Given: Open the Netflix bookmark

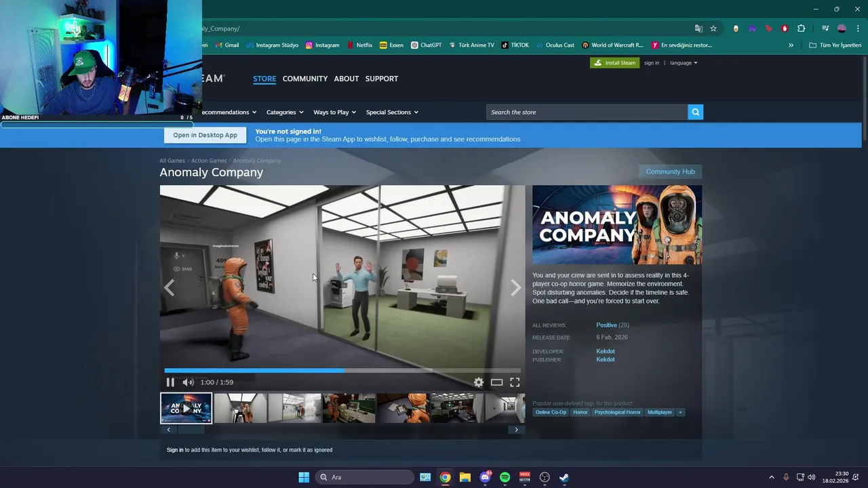Looking at the screenshot, I should [x=359, y=45].
